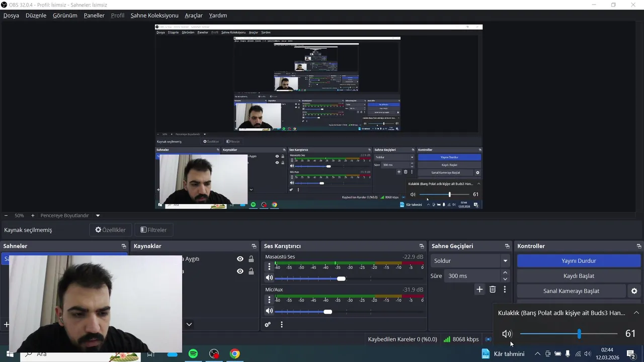Increase Süre duration with up arrow

(x=505, y=273)
